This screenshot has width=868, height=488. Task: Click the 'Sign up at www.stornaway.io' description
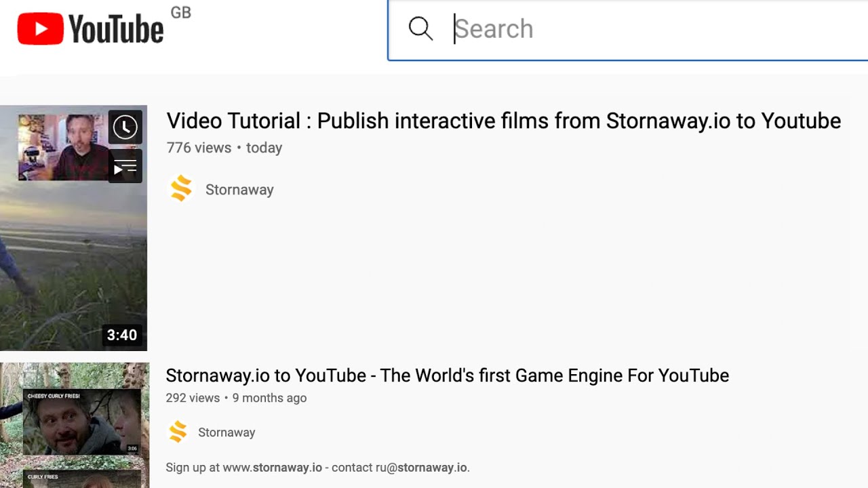(x=317, y=468)
